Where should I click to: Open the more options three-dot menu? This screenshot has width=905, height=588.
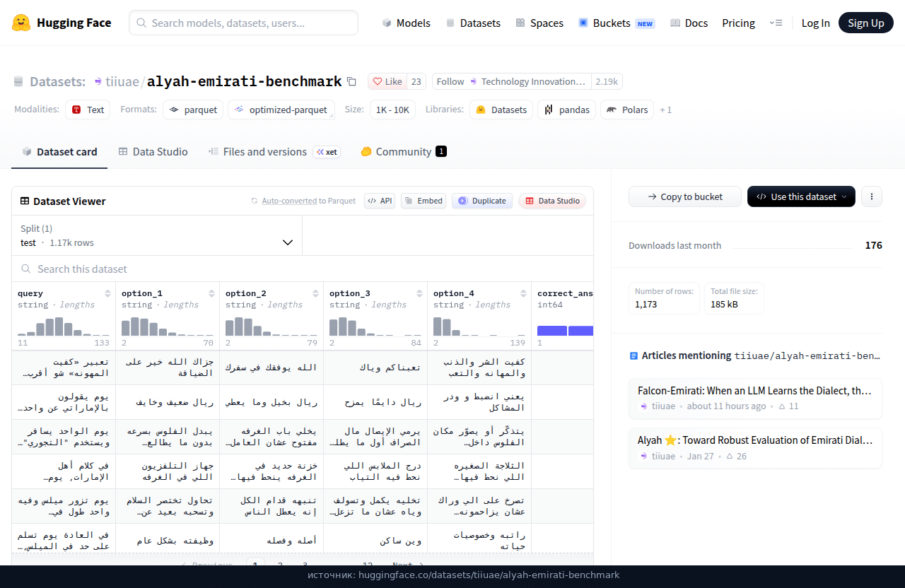click(x=872, y=196)
